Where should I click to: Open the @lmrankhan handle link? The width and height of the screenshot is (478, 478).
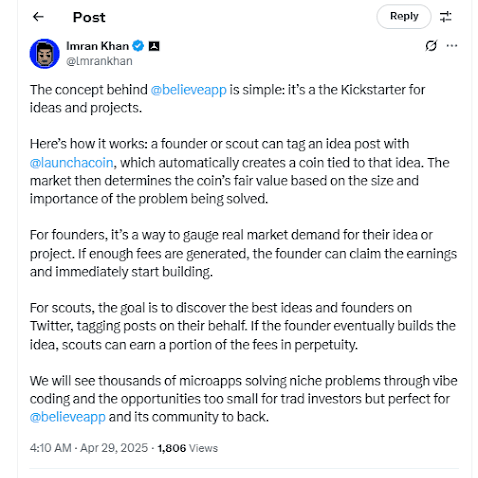tap(99, 61)
